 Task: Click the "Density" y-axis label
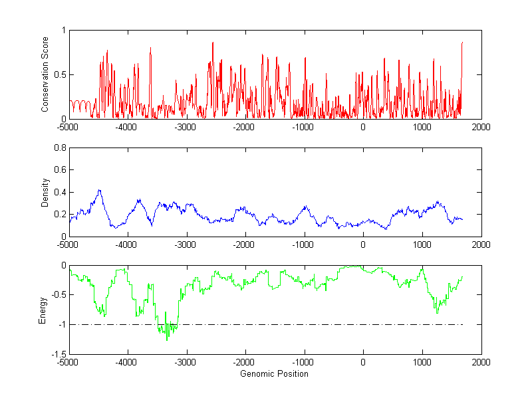tap(45, 193)
